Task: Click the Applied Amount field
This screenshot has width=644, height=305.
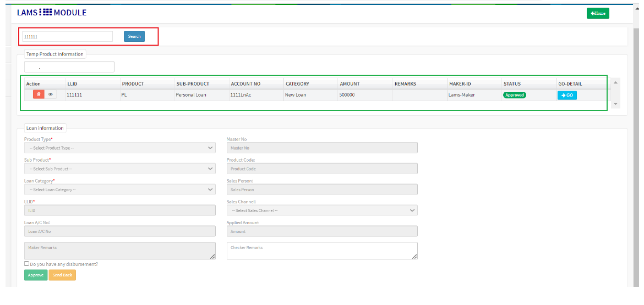Action: coord(322,231)
